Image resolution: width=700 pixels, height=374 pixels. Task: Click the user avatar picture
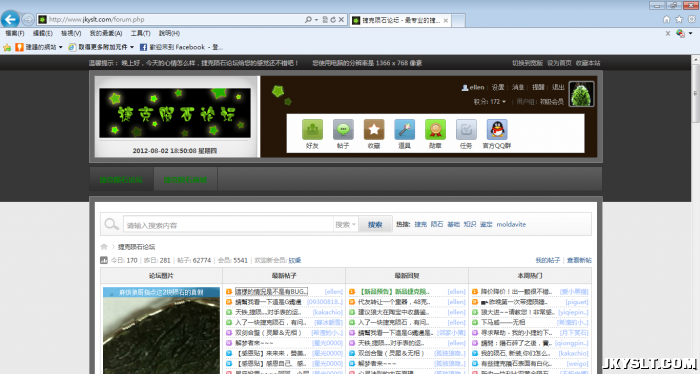(582, 94)
